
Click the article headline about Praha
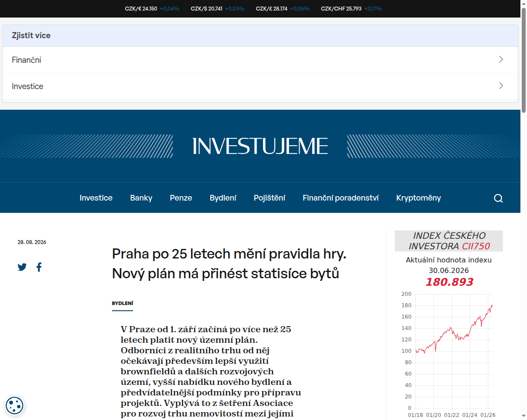(x=229, y=263)
